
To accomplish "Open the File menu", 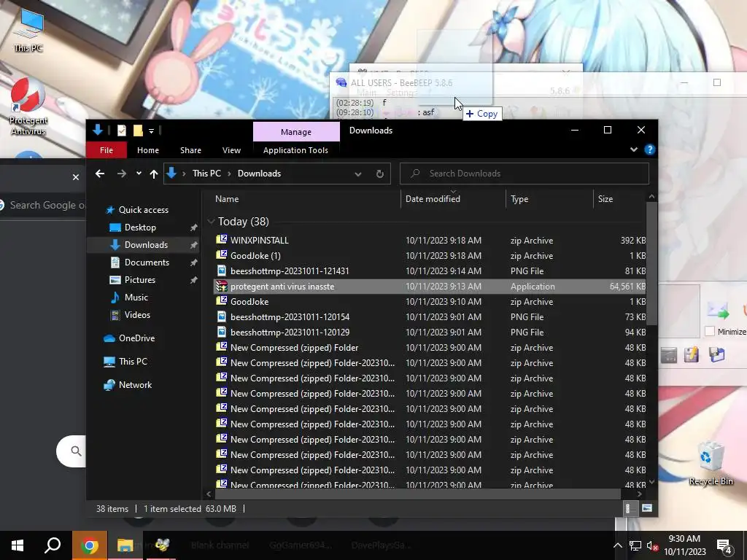I will pyautogui.click(x=107, y=150).
